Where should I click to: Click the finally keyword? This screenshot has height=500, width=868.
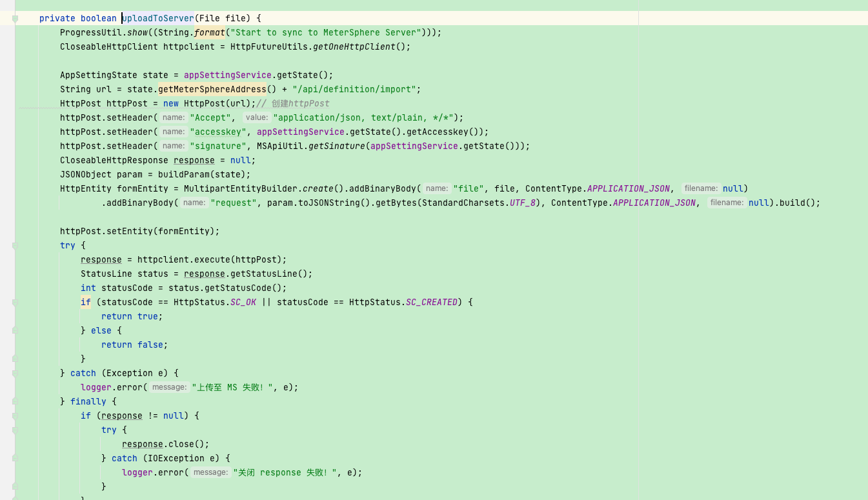coord(88,401)
